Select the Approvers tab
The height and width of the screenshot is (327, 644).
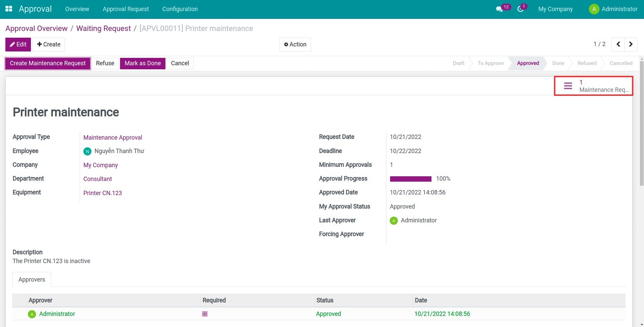click(x=32, y=280)
